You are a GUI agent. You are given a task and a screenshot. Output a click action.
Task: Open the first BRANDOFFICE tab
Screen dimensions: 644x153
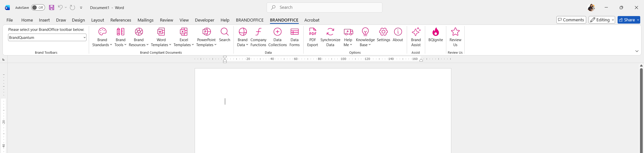click(250, 20)
